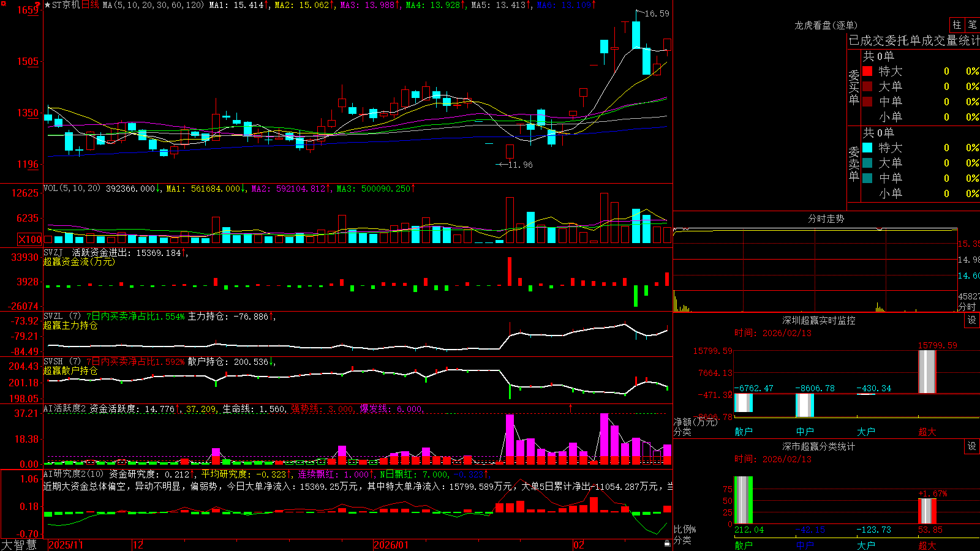Click the AI活跃度2 indicator label
Viewport: 980px width, 551px height.
click(x=65, y=408)
